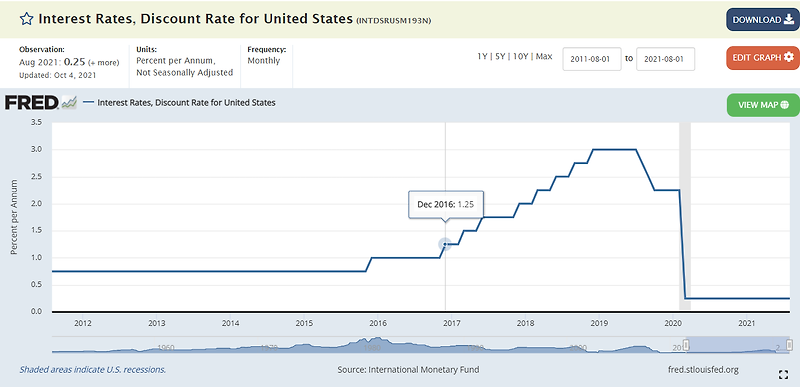800x387 pixels.
Task: Click the Dec 2016 data point marker
Action: (x=445, y=244)
